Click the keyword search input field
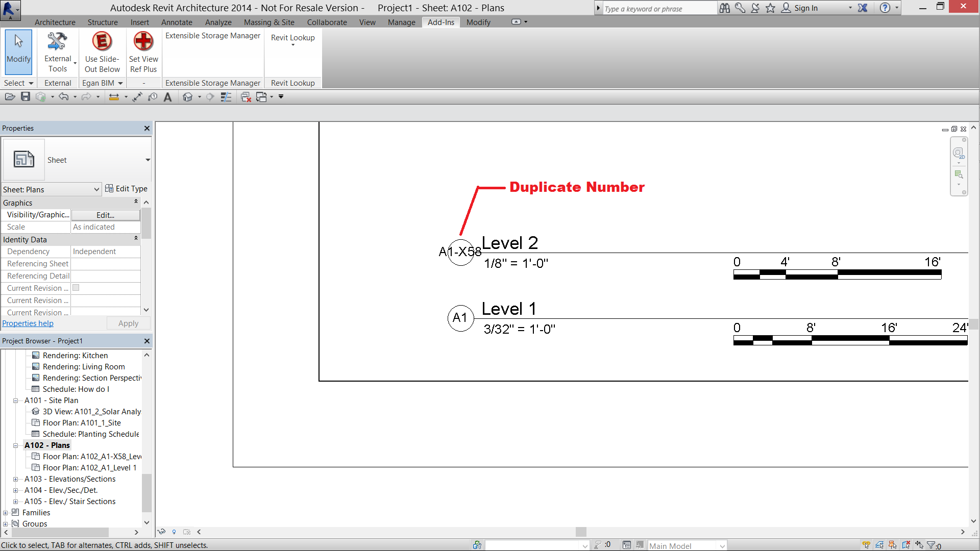This screenshot has height=551, width=980. click(x=658, y=9)
